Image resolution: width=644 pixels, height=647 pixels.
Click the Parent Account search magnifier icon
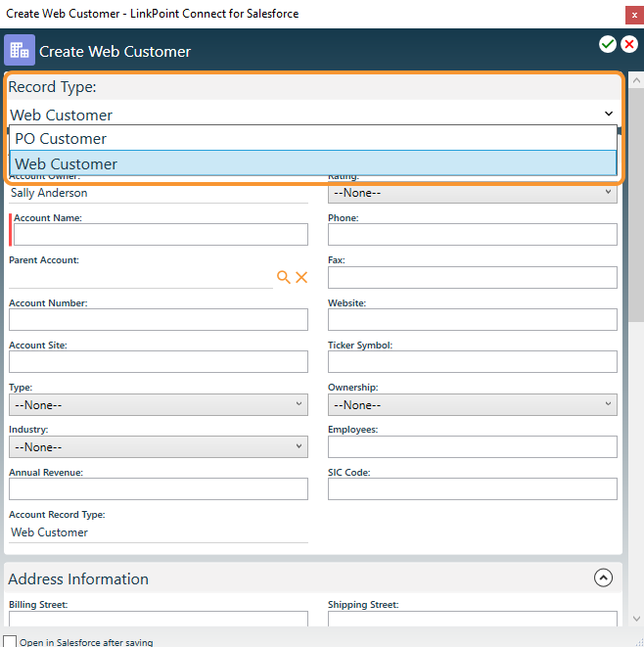point(284,277)
